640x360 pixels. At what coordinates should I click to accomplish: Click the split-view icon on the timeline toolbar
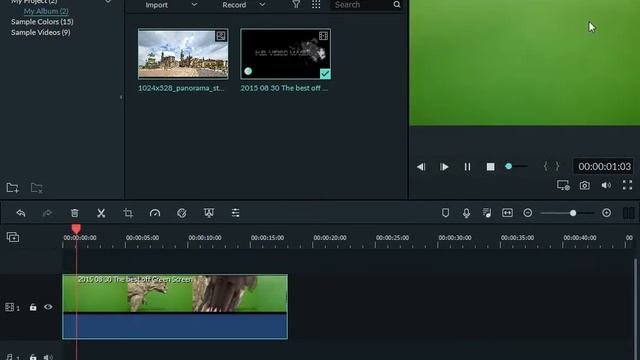tap(629, 213)
